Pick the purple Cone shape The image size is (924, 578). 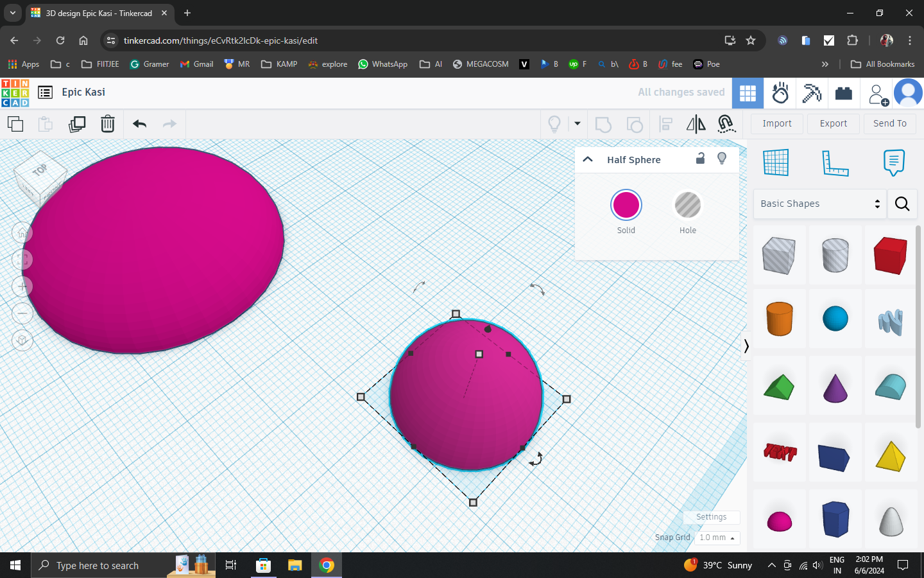(x=835, y=388)
